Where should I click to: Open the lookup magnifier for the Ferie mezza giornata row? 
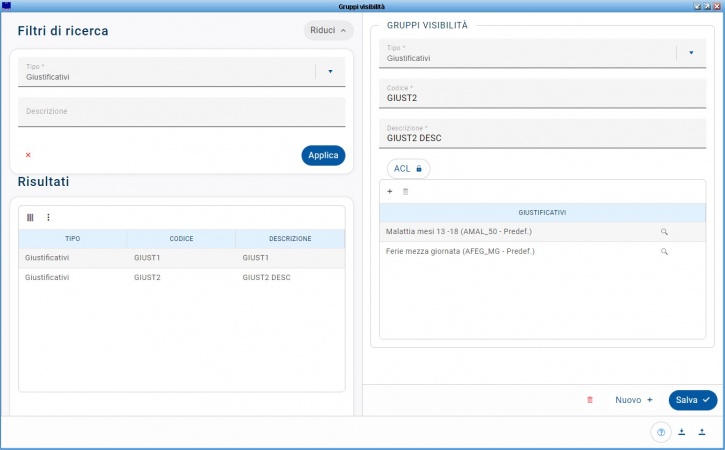tap(664, 252)
